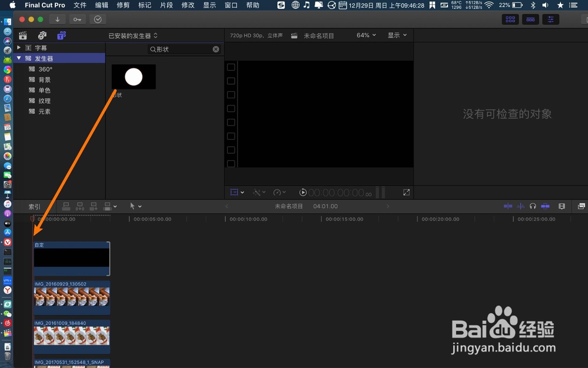This screenshot has height=368, width=588.
Task: Open the Apple menu
Action: click(12, 5)
